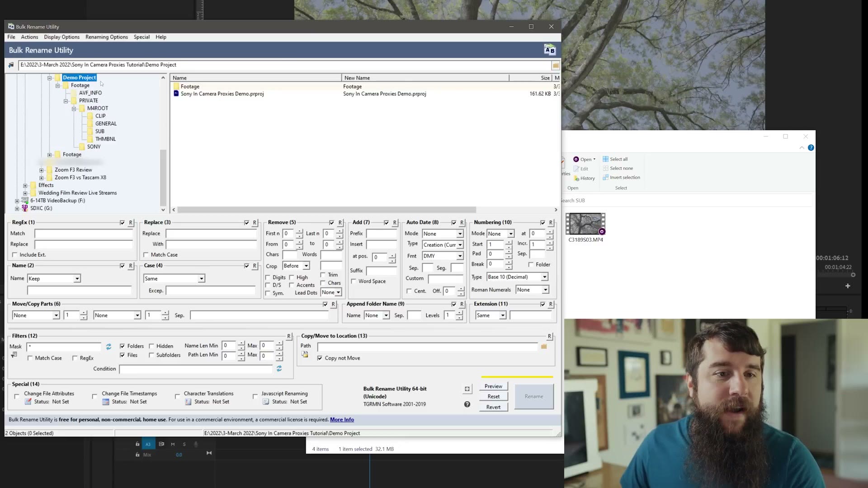Select C3189S03.MP4 thumbnail in Explorer
868x488 pixels.
[x=585, y=224]
